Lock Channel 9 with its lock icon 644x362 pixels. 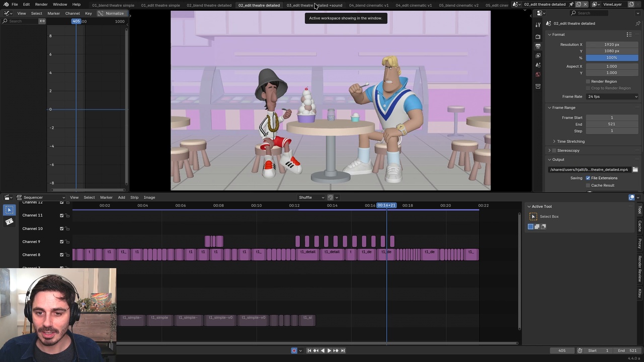point(67,242)
